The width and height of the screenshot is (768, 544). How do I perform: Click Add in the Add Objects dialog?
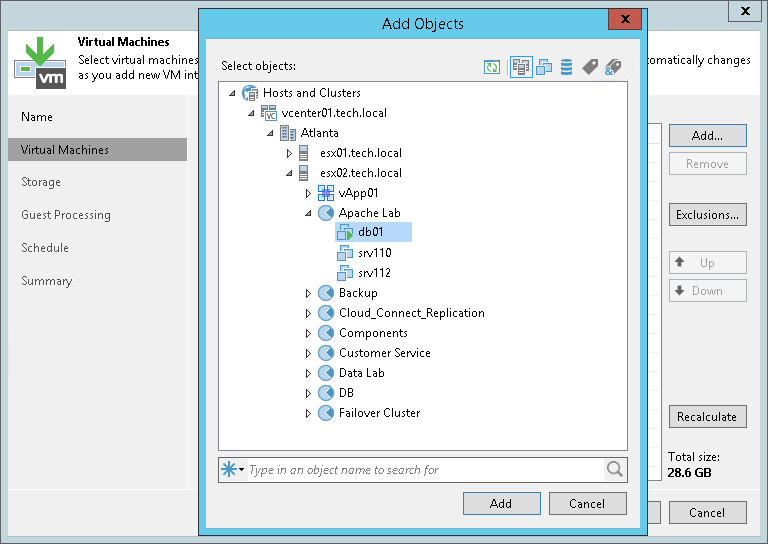pos(502,504)
